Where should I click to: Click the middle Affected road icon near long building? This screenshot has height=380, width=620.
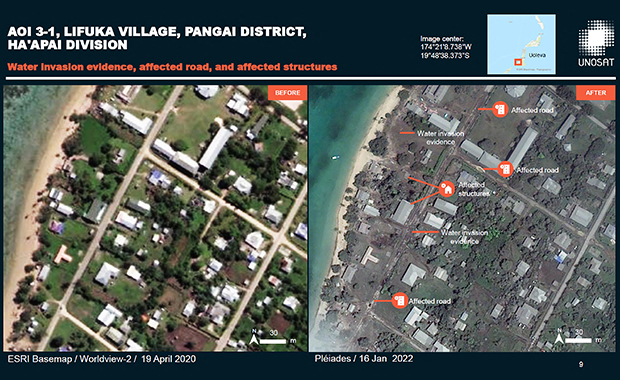(x=505, y=169)
